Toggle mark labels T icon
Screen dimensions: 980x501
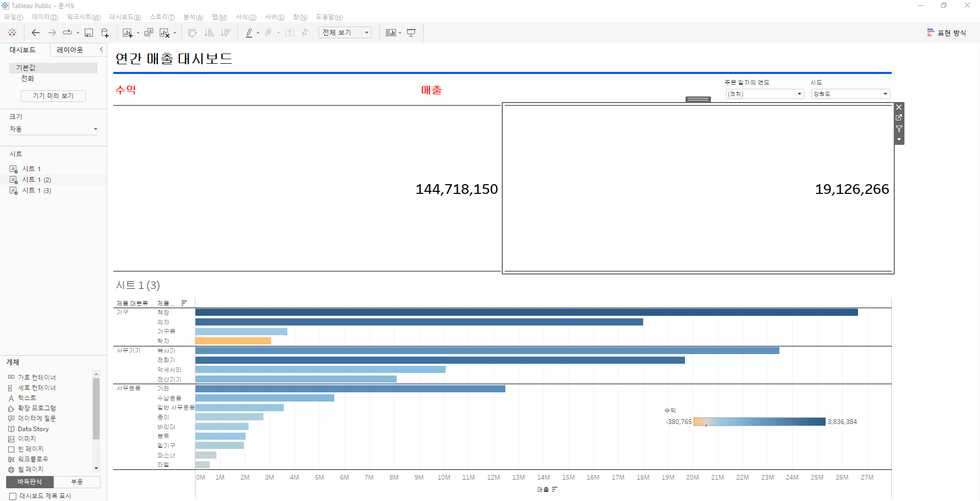tap(289, 33)
